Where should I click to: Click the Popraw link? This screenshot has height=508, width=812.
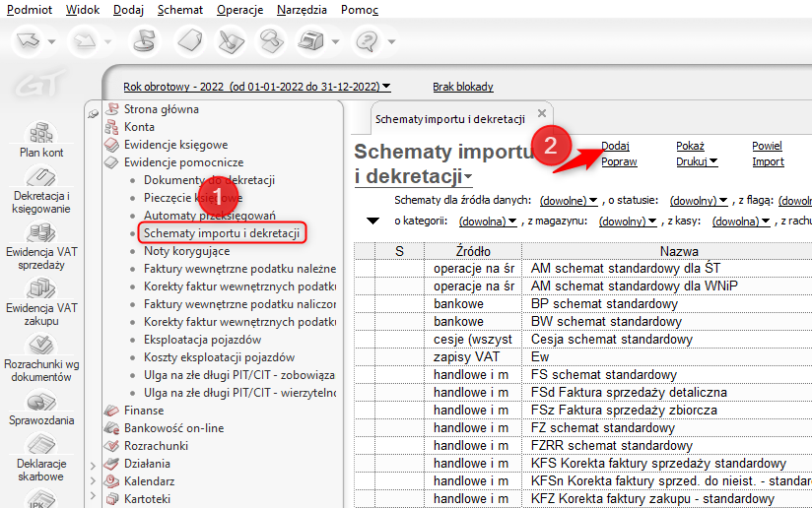pyautogui.click(x=619, y=161)
